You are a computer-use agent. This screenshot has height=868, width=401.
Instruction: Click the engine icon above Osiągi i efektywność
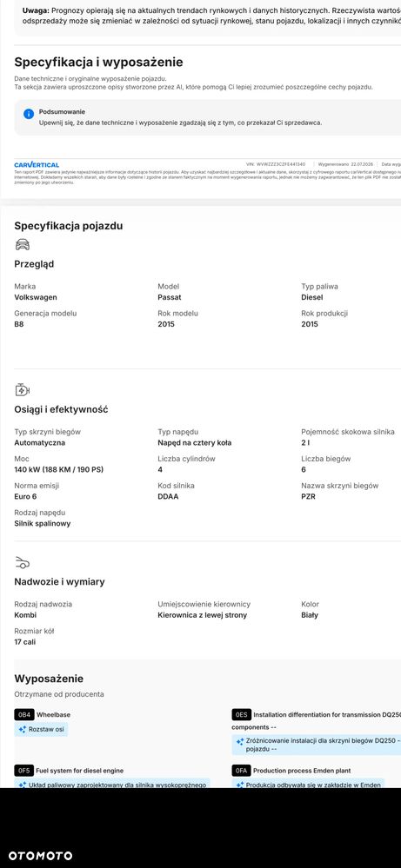point(22,390)
